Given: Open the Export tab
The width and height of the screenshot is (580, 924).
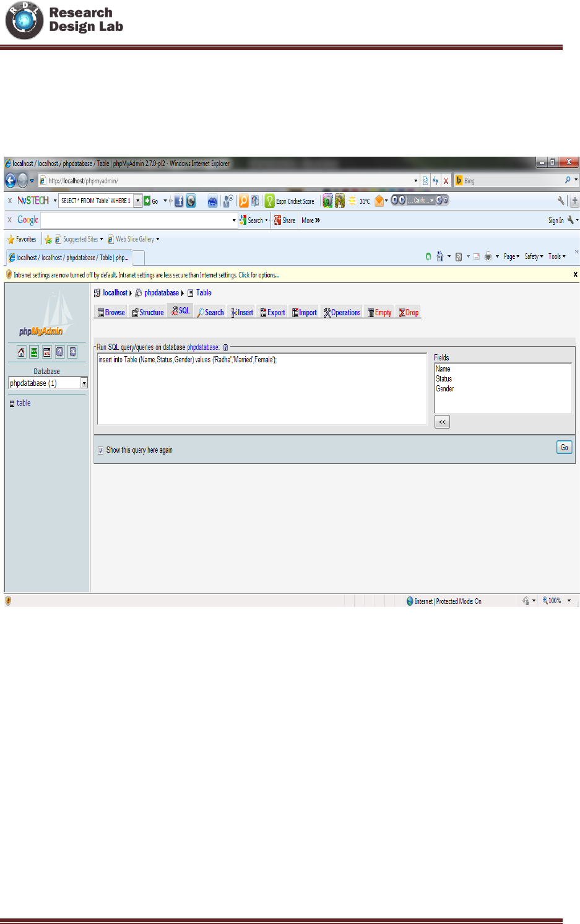Looking at the screenshot, I should click(272, 312).
